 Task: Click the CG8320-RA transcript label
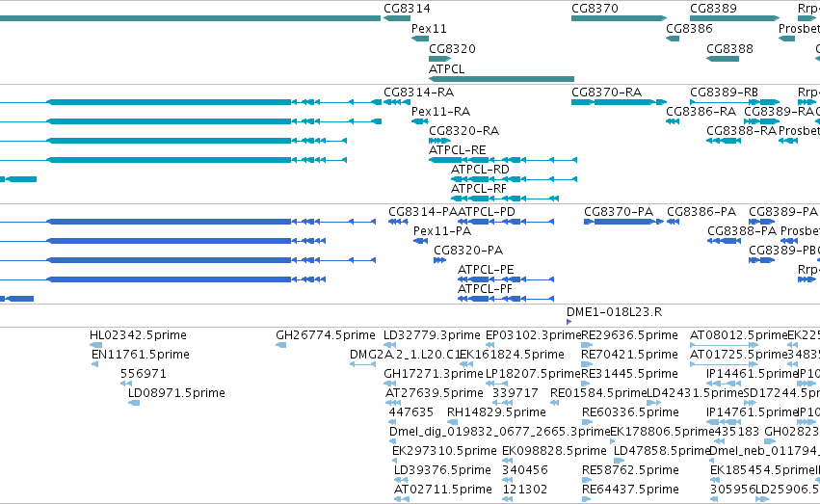click(463, 131)
